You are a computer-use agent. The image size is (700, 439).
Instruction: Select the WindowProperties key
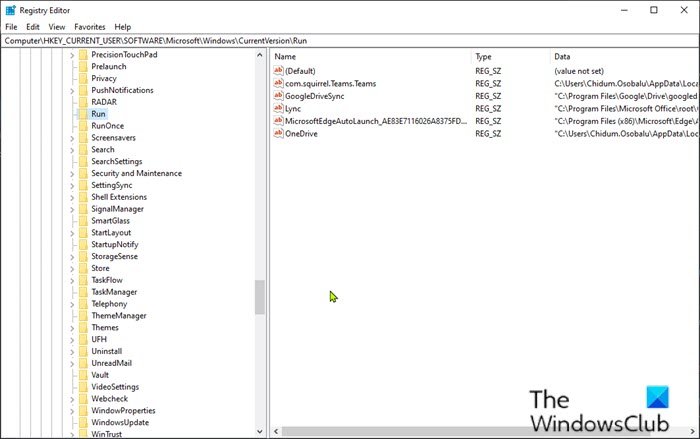(x=123, y=410)
